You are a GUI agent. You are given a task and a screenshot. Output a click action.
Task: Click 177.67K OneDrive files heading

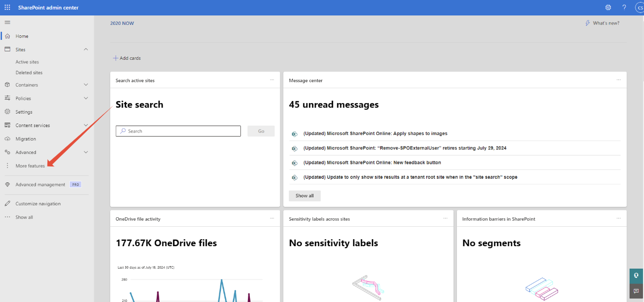[166, 243]
